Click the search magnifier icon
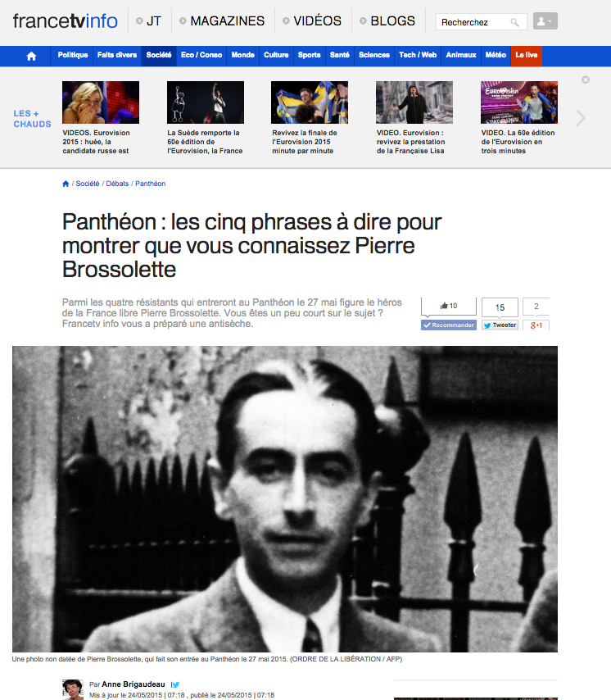This screenshot has height=700, width=611. coord(514,22)
